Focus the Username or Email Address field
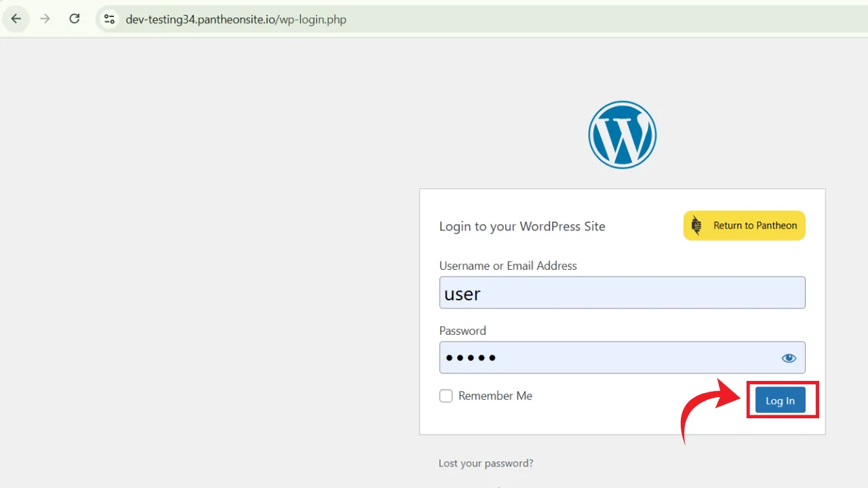 pyautogui.click(x=623, y=293)
